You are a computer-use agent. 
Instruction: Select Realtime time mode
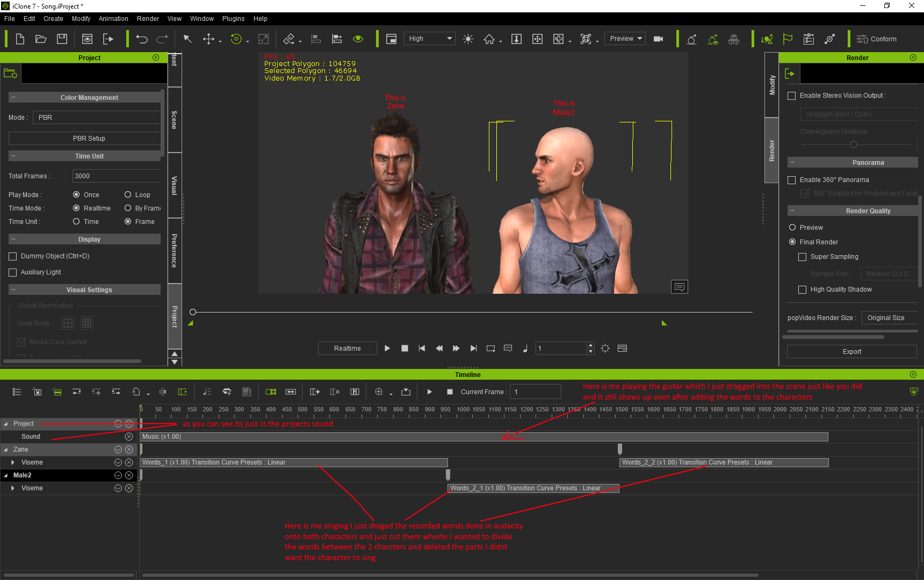[76, 208]
